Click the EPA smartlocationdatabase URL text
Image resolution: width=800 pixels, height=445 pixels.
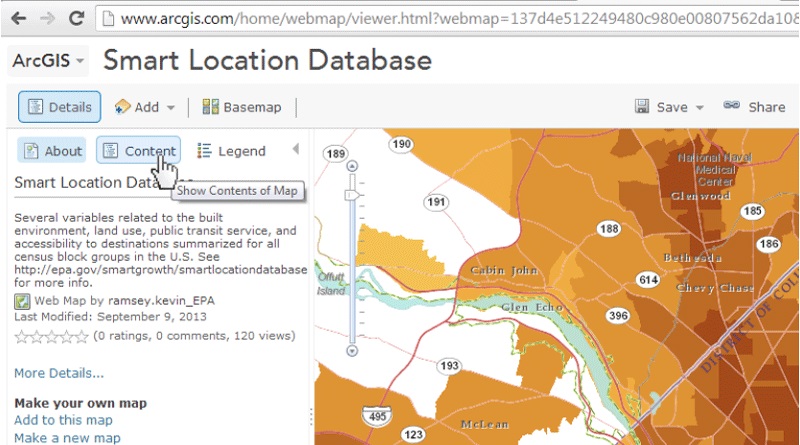pyautogui.click(x=161, y=269)
